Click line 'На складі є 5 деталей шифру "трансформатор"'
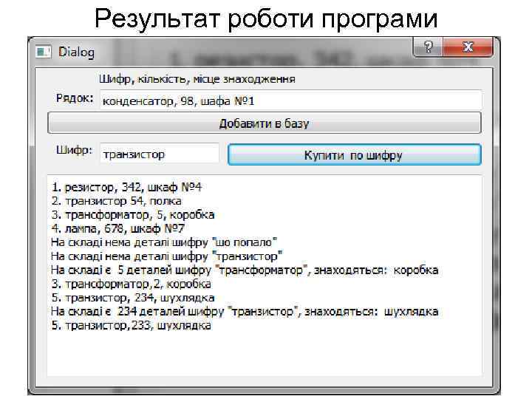 click(x=245, y=270)
